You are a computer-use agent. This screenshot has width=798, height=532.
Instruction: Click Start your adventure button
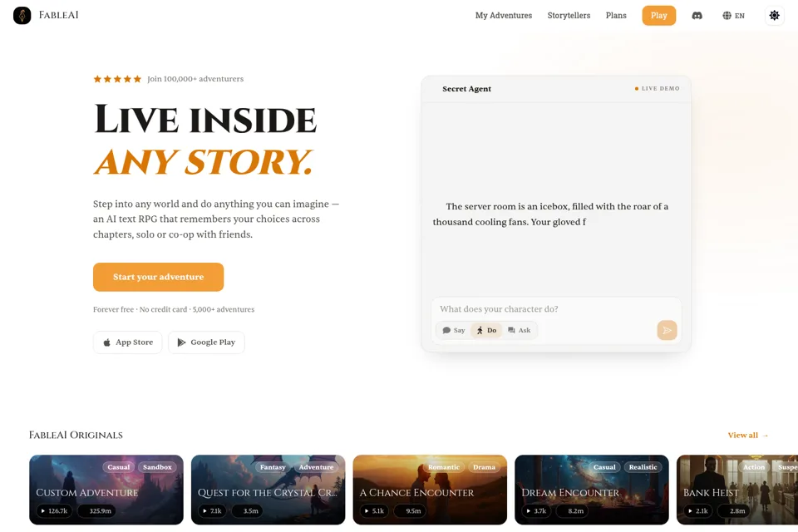[x=158, y=277]
